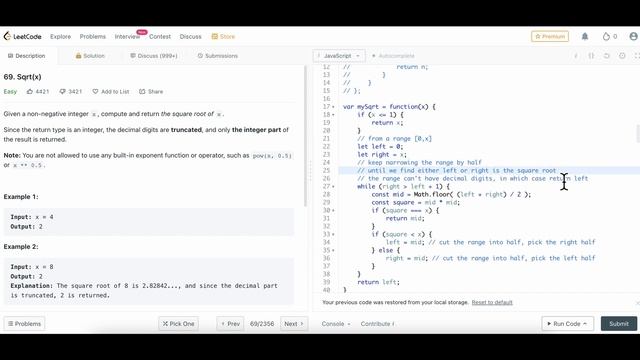Click the Submit button
Screen dimensions: 640x360
point(619,324)
